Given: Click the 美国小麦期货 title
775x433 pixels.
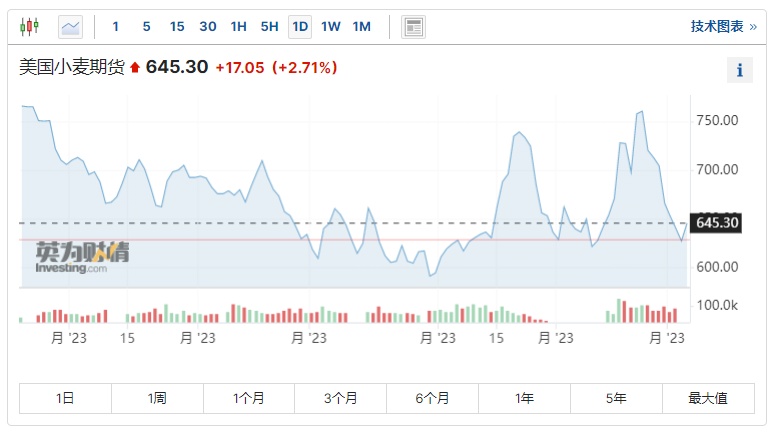Looking at the screenshot, I should [73, 68].
